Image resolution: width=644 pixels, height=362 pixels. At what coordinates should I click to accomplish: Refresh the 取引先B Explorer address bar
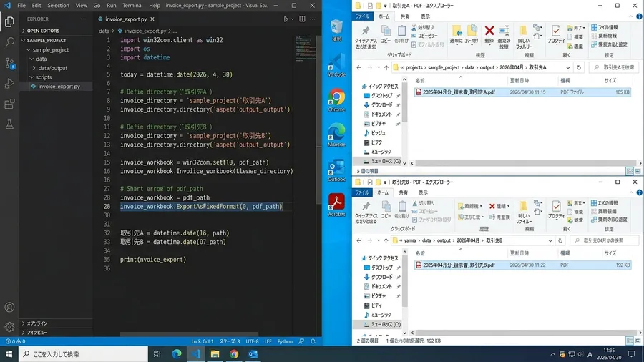pos(560,240)
